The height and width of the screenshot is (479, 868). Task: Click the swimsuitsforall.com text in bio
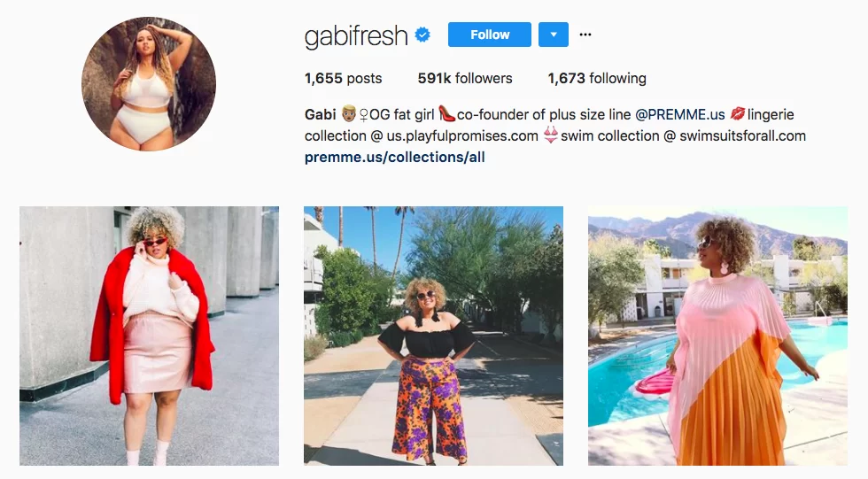742,136
